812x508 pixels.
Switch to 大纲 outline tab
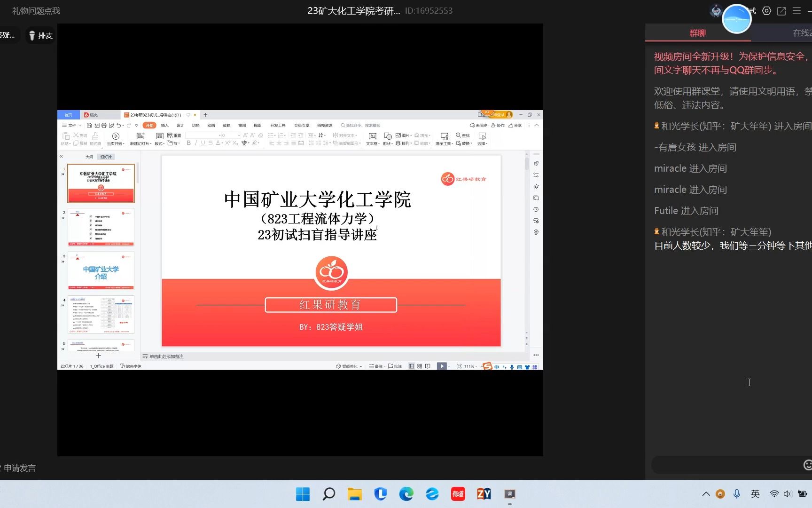[x=89, y=157]
